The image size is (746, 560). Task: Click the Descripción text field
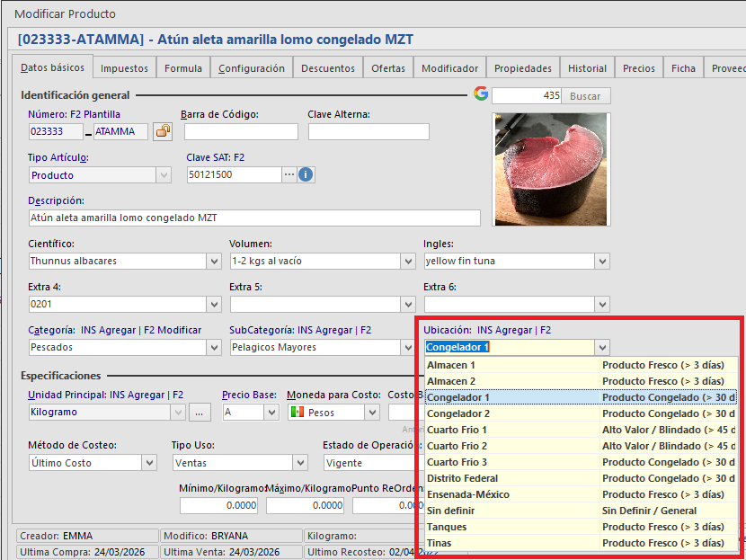[x=254, y=218]
